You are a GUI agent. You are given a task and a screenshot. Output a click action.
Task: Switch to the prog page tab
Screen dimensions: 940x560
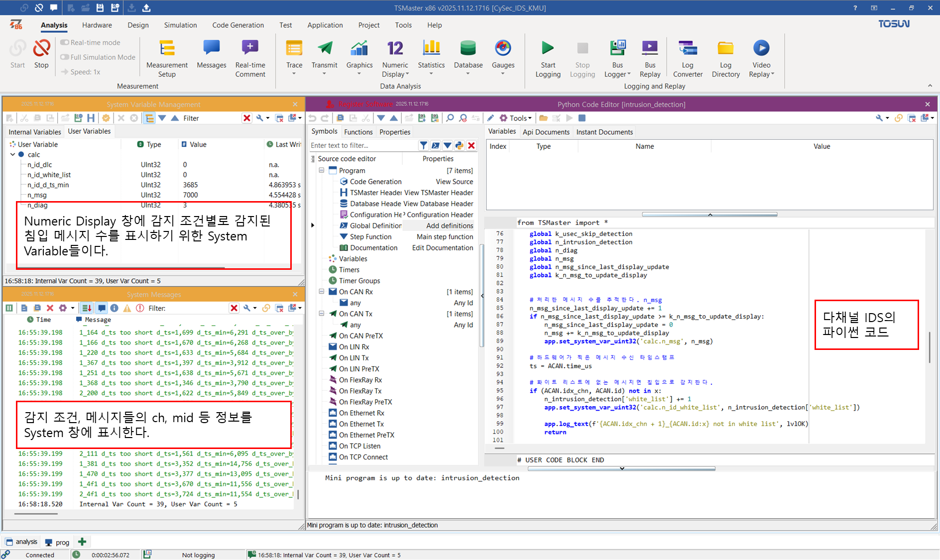point(57,542)
